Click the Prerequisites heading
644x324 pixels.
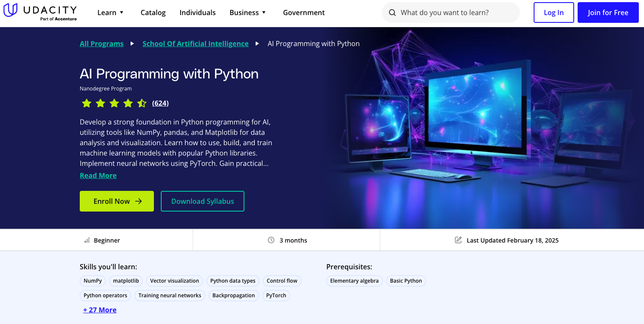[x=349, y=267]
